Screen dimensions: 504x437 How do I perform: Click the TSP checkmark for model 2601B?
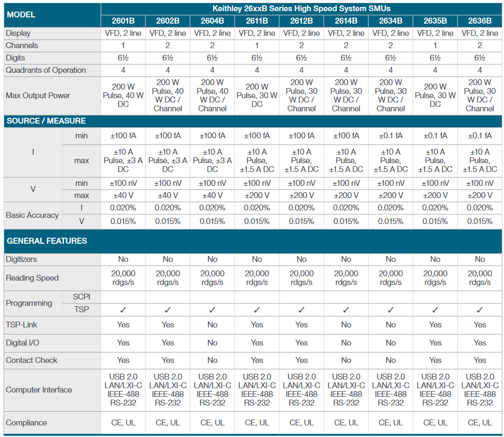pyautogui.click(x=123, y=310)
